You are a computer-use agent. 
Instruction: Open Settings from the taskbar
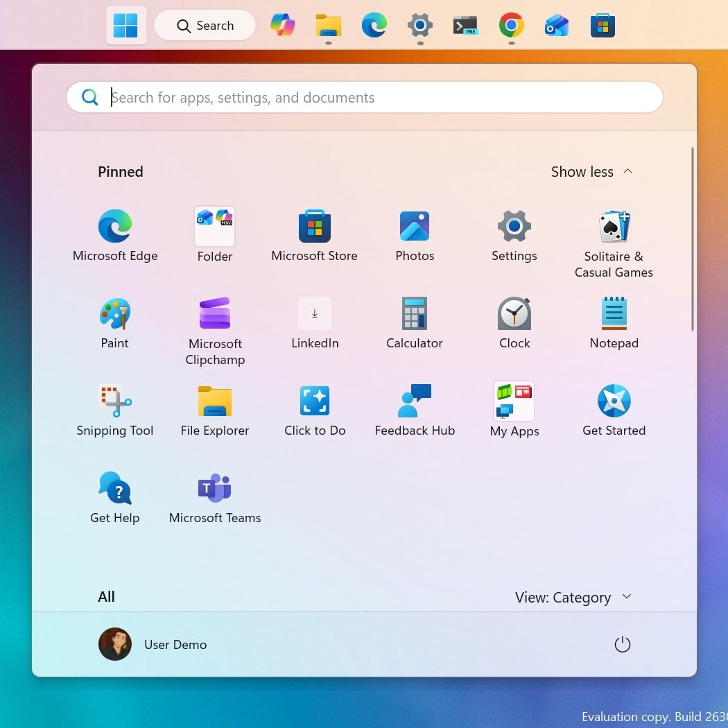pyautogui.click(x=419, y=25)
